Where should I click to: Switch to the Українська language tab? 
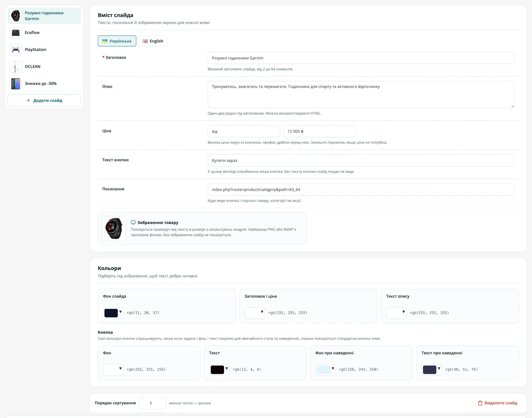click(117, 41)
